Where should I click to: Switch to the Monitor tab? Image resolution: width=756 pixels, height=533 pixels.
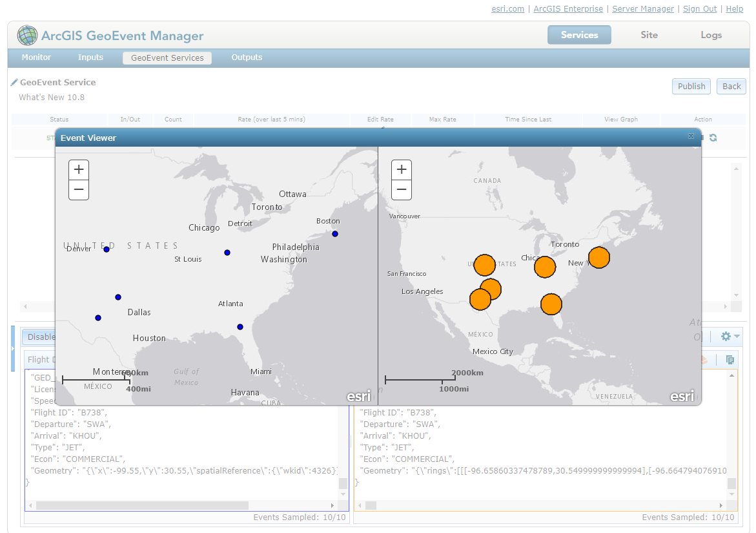point(36,57)
